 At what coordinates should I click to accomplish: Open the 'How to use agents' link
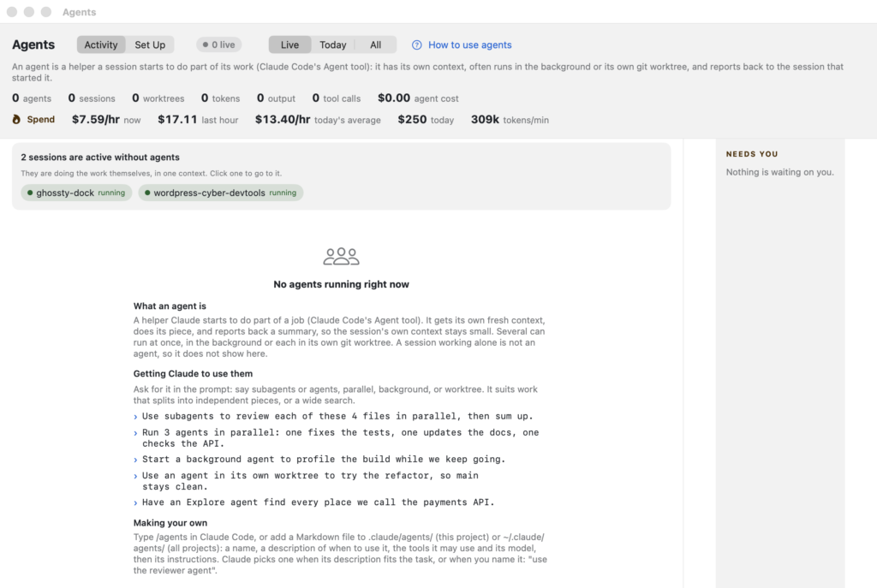click(470, 45)
